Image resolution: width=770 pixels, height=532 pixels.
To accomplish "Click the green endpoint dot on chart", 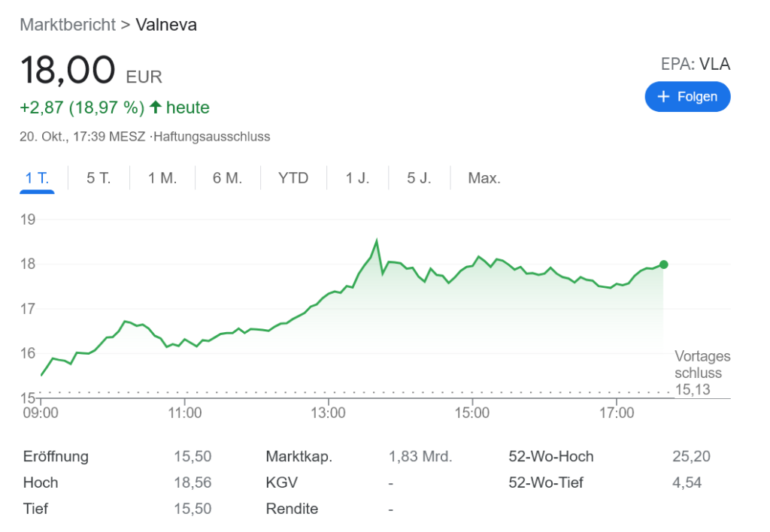I will (x=663, y=264).
